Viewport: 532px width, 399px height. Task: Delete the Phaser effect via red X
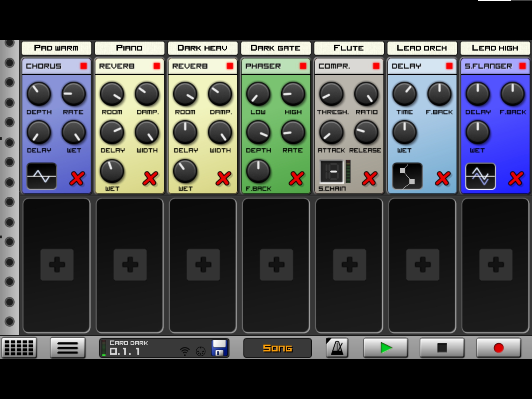click(x=296, y=178)
